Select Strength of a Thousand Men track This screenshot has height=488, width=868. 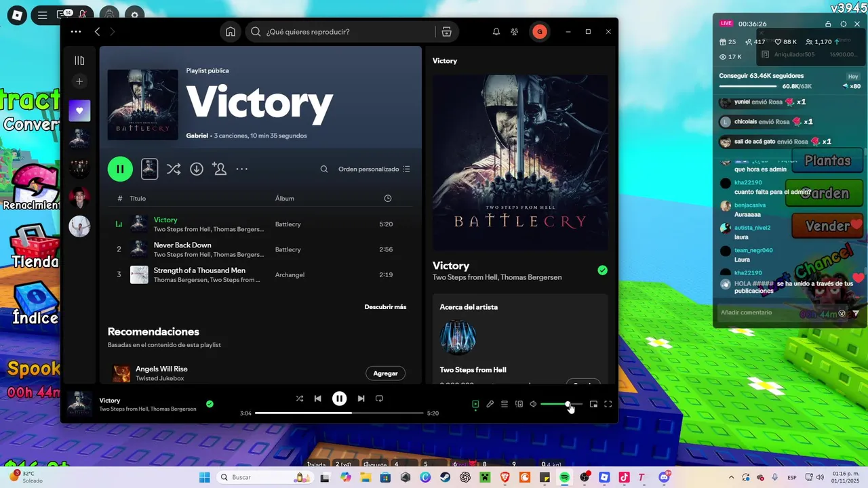coord(260,274)
